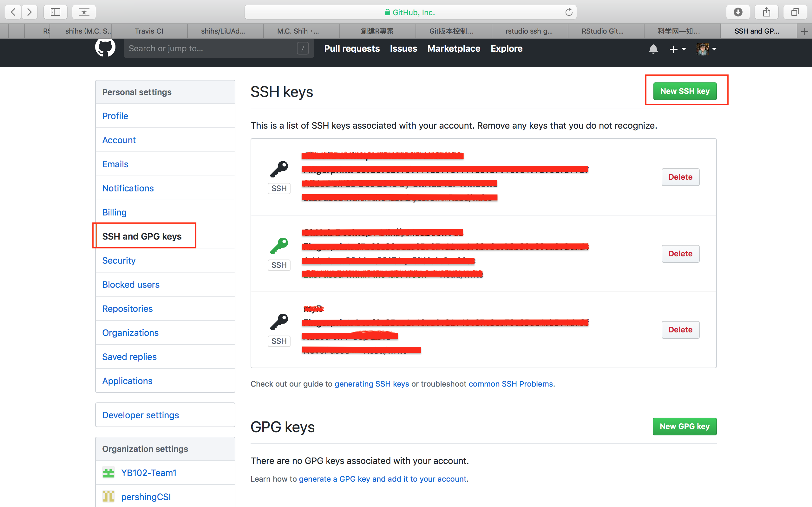Click the New GPG key button

[684, 426]
